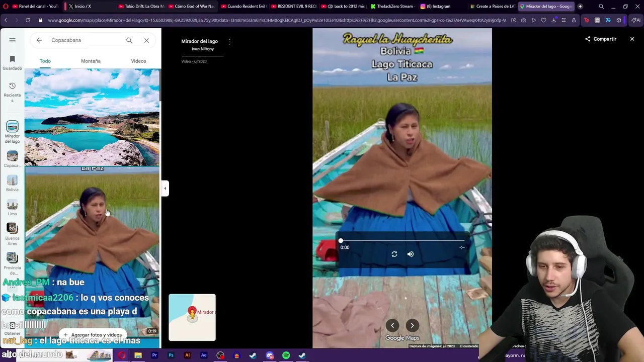The image size is (644, 362).
Task: Mute the video with the speaker icon
Action: click(x=411, y=254)
